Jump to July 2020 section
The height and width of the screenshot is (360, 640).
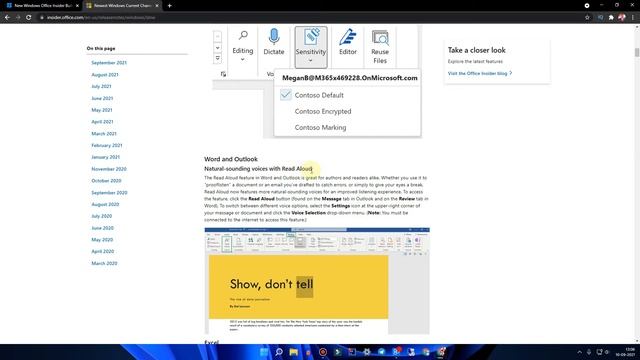click(101, 216)
